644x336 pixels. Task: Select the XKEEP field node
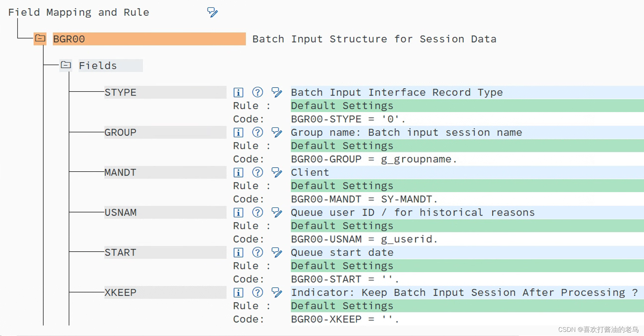(x=120, y=293)
